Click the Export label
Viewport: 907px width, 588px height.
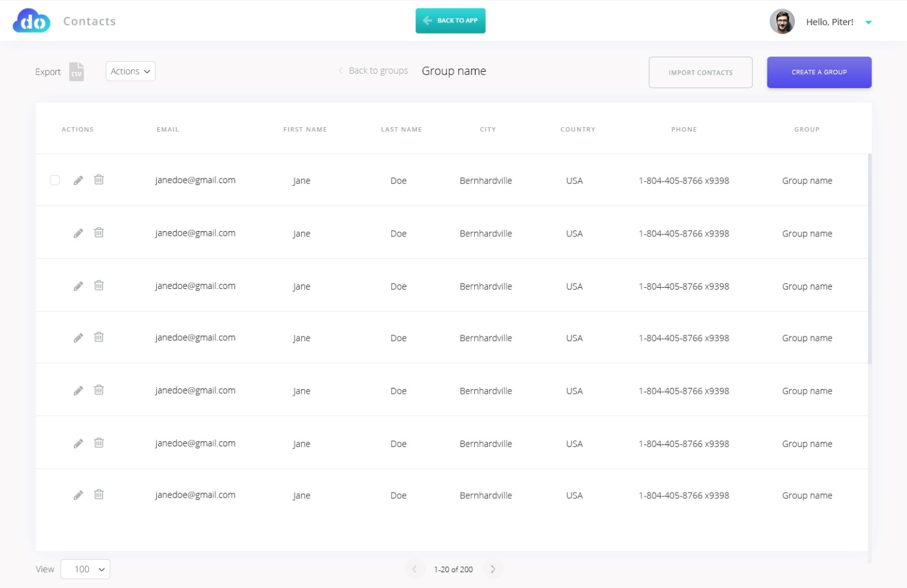48,72
